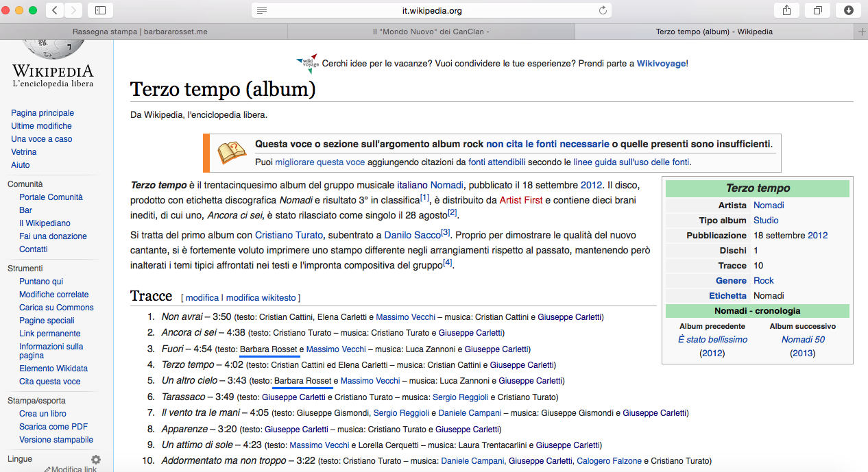Click footnote reference [1]
The image size is (868, 472).
(424, 198)
